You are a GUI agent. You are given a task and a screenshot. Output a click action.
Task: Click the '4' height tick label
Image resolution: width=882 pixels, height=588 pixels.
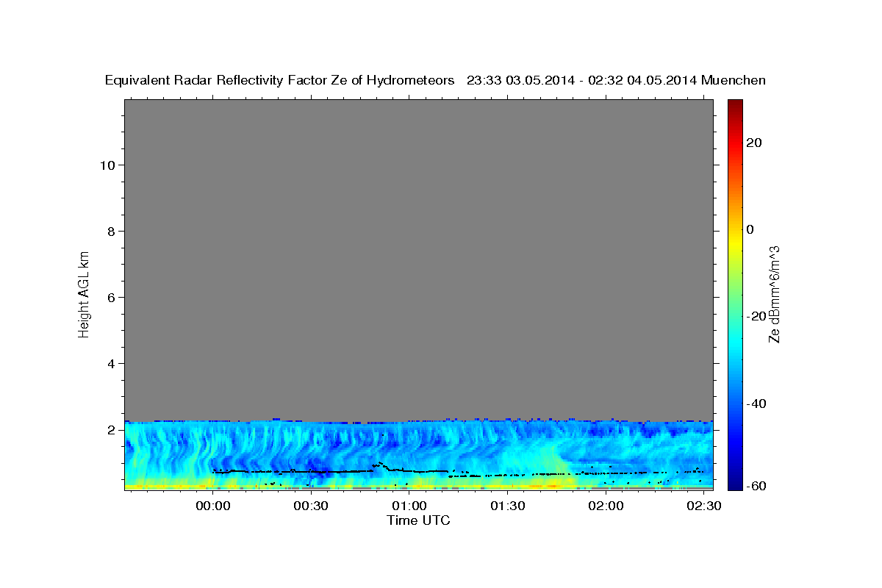pyautogui.click(x=111, y=363)
